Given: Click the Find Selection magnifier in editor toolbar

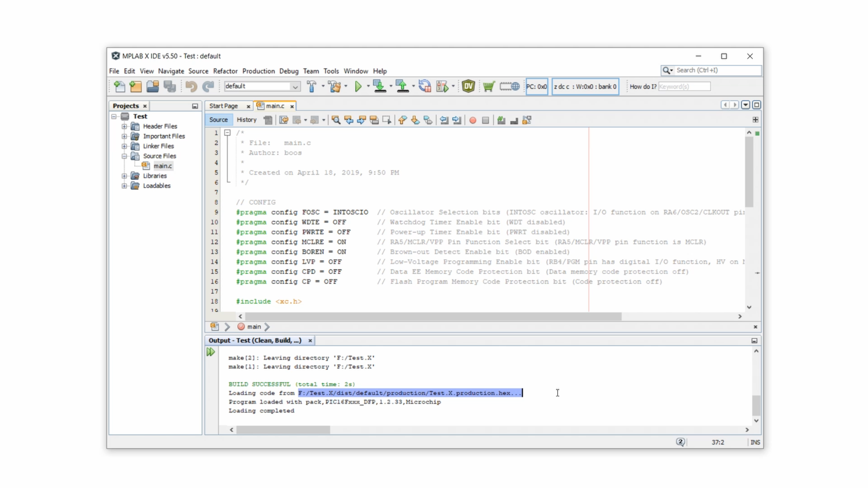Looking at the screenshot, I should click(336, 120).
